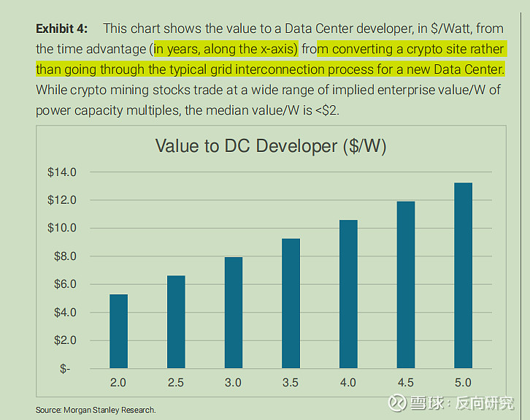
Task: Click the bar for 2.5 years
Action: click(176, 321)
